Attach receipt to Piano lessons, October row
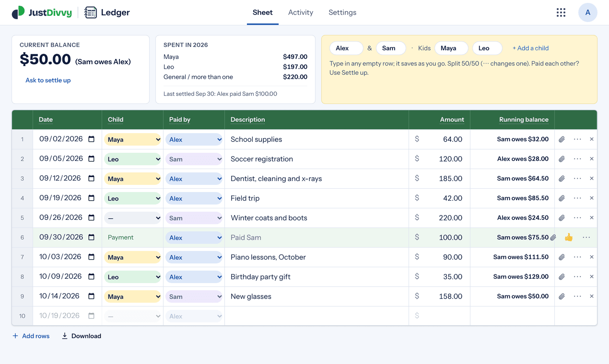This screenshot has height=364, width=609. coord(562,257)
